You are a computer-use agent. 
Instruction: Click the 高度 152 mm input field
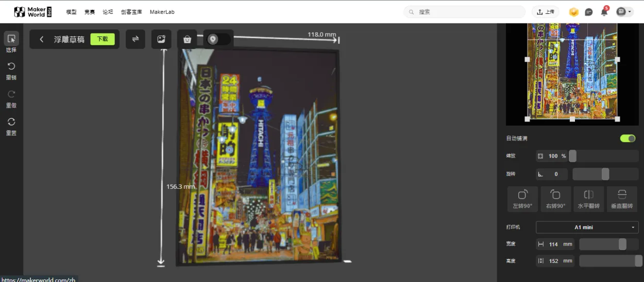555,261
